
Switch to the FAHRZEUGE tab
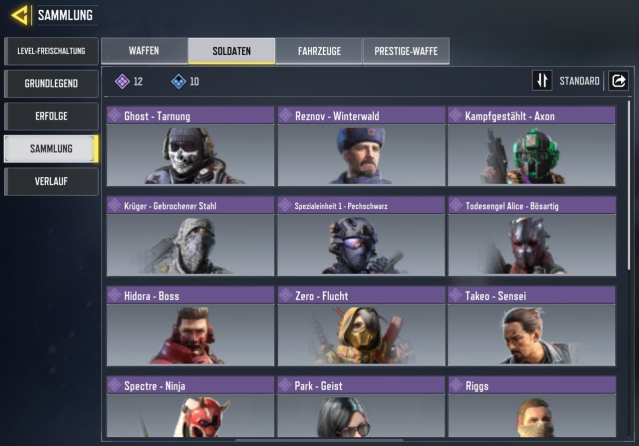click(x=319, y=51)
